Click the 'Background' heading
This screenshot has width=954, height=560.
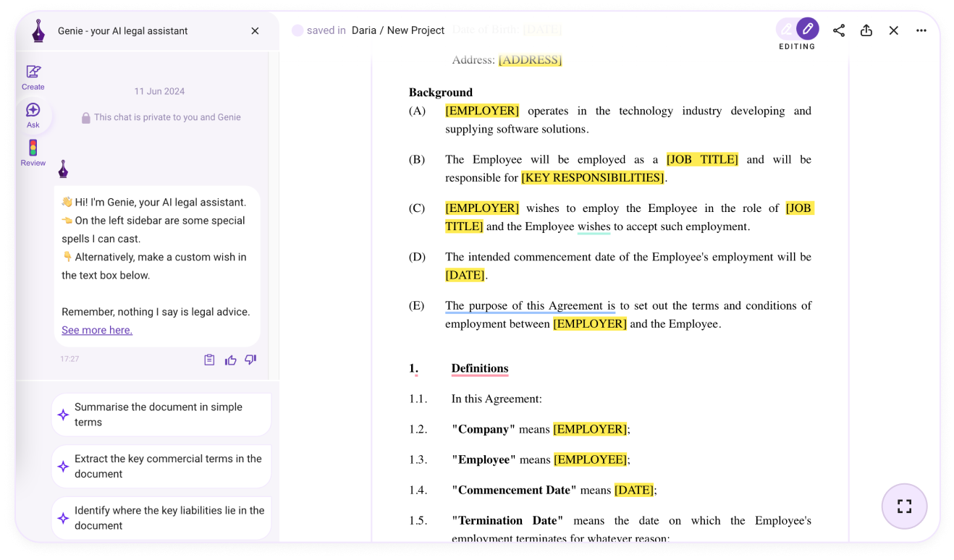(x=441, y=92)
